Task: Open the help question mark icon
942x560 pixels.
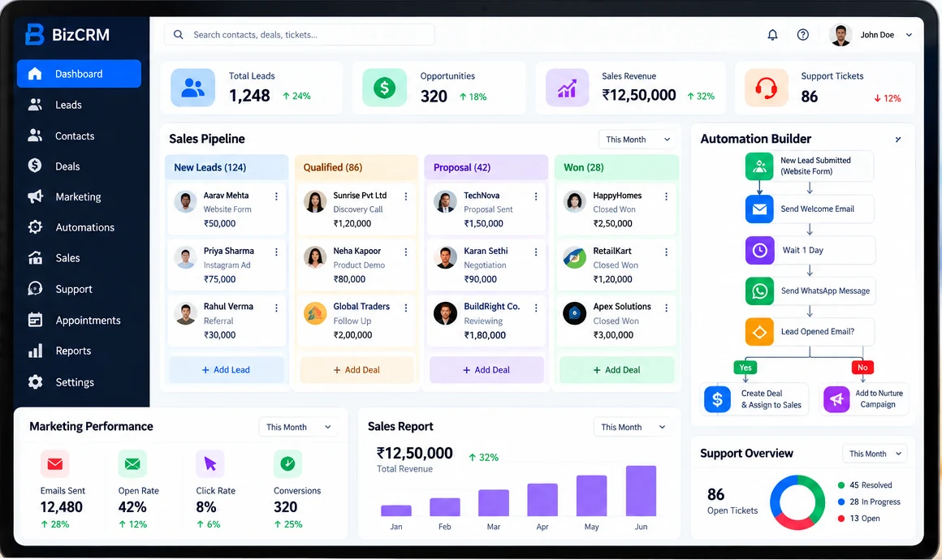Action: pyautogui.click(x=802, y=35)
